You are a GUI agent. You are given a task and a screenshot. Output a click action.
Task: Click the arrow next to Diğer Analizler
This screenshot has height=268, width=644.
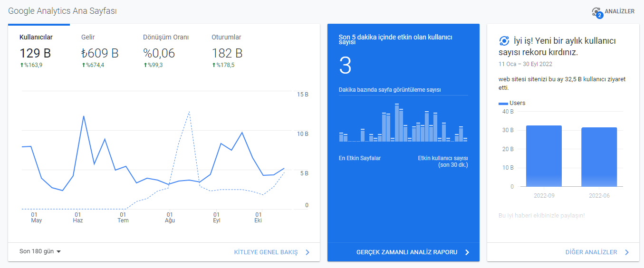(627, 252)
